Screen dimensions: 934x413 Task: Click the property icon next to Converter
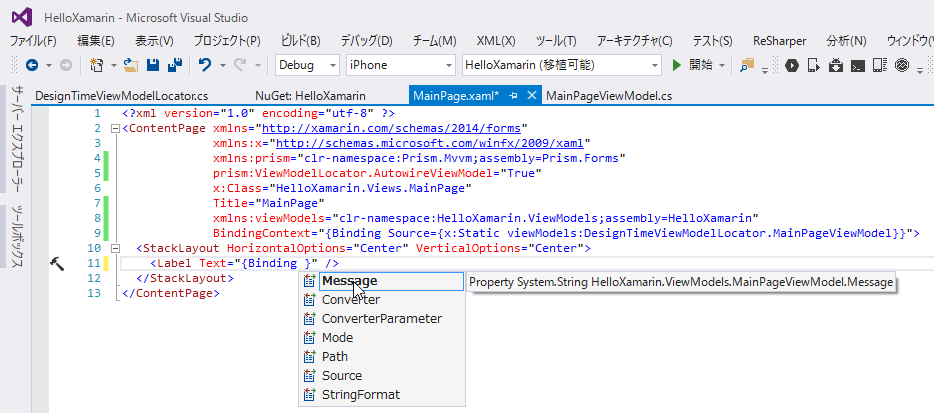click(x=309, y=300)
